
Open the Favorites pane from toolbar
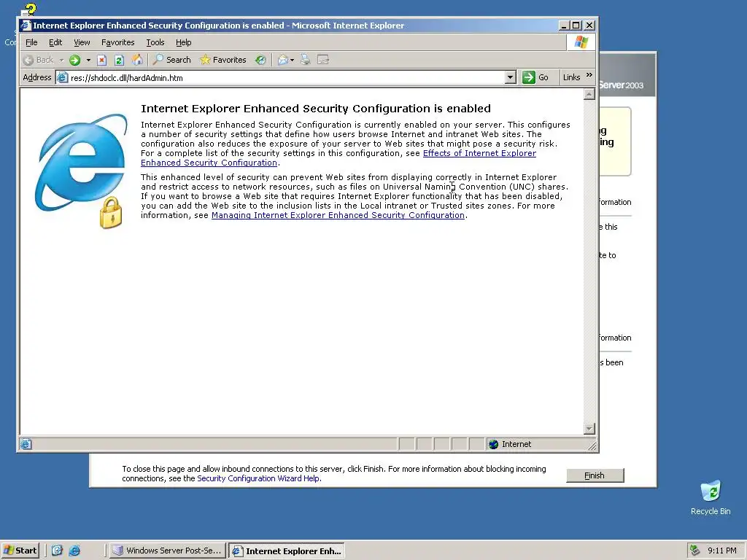[x=223, y=60]
